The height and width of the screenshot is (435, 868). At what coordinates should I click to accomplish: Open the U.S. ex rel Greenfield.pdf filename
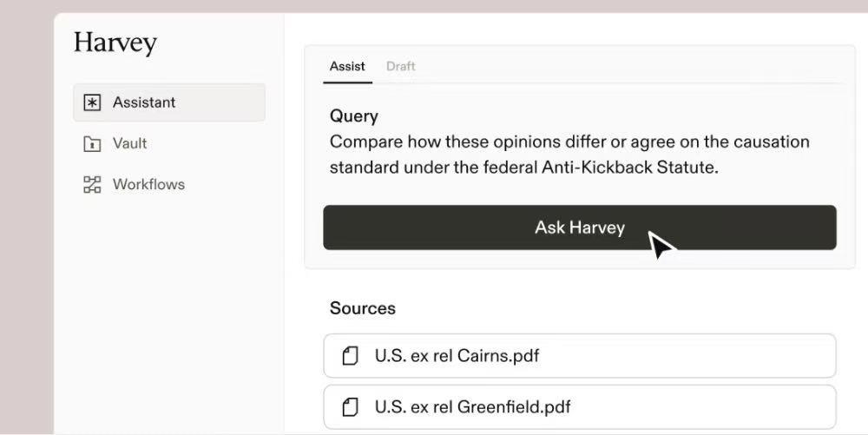click(472, 406)
